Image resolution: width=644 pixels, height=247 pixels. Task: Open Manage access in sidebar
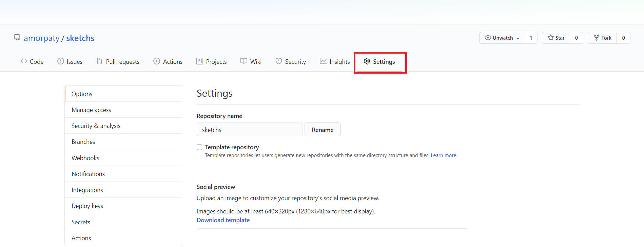124,110
